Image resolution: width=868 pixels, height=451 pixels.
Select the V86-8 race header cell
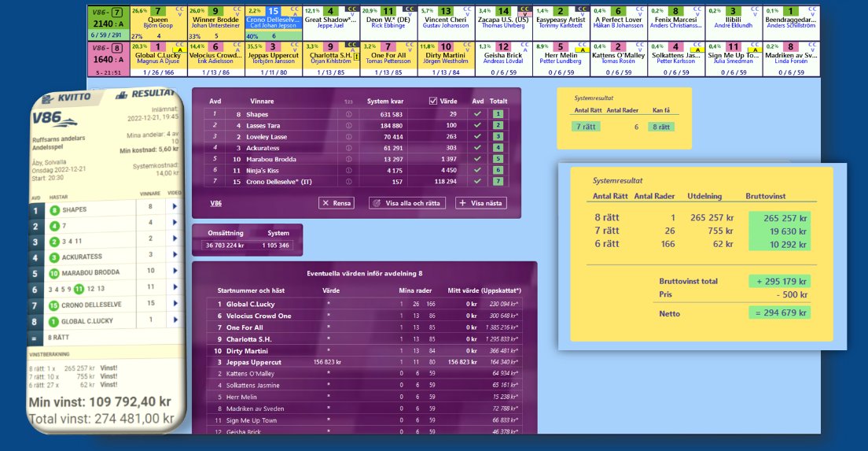point(108,59)
